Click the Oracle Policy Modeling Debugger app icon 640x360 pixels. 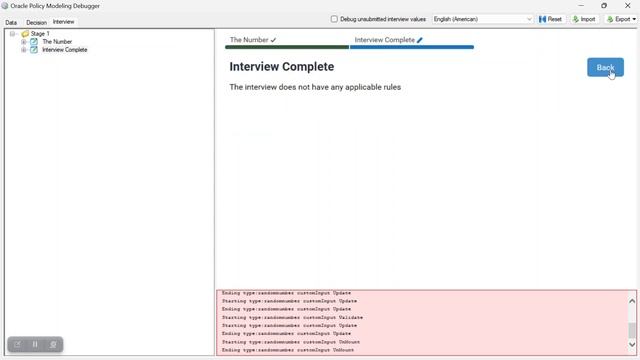point(5,6)
